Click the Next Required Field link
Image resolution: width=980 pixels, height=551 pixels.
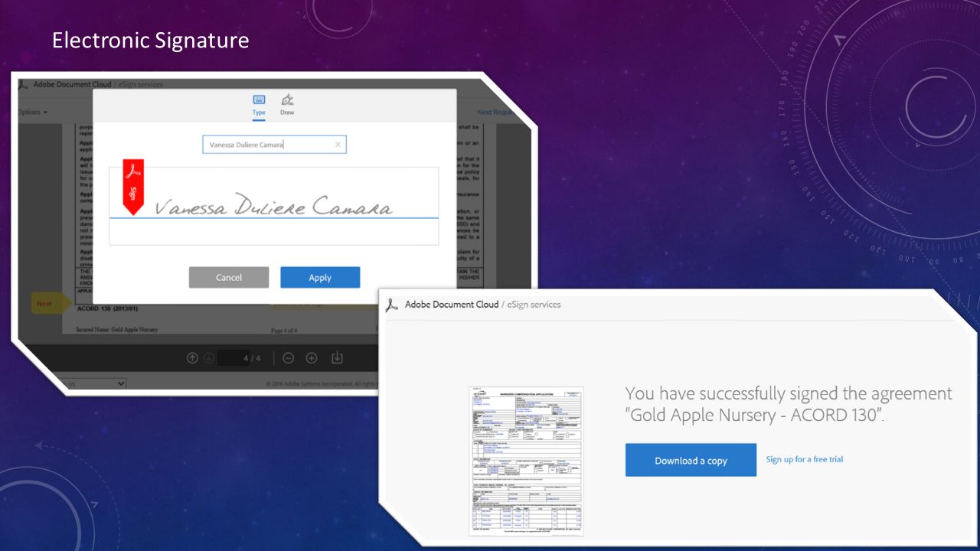pos(495,112)
